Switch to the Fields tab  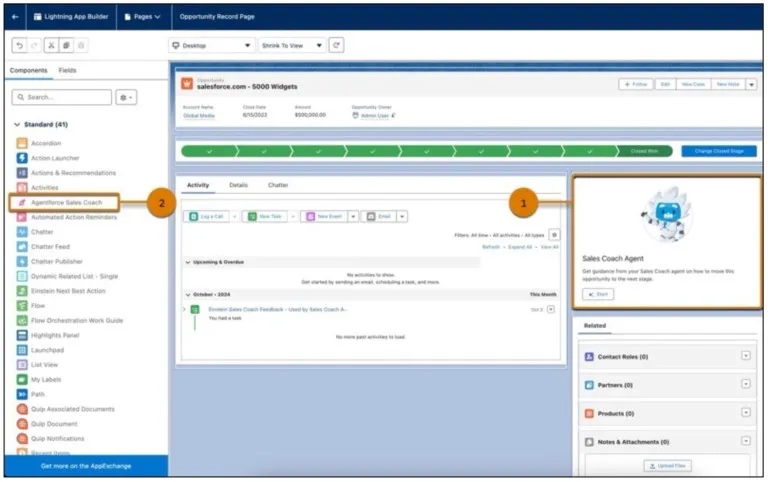[x=67, y=71]
